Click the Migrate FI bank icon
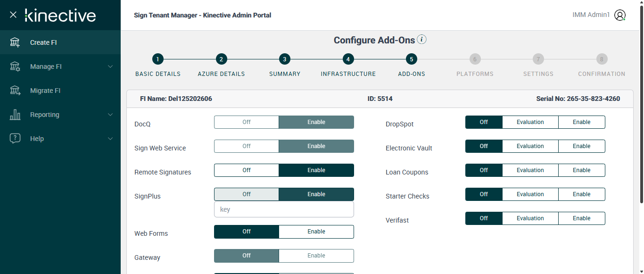Image resolution: width=644 pixels, height=274 pixels. [x=15, y=91]
